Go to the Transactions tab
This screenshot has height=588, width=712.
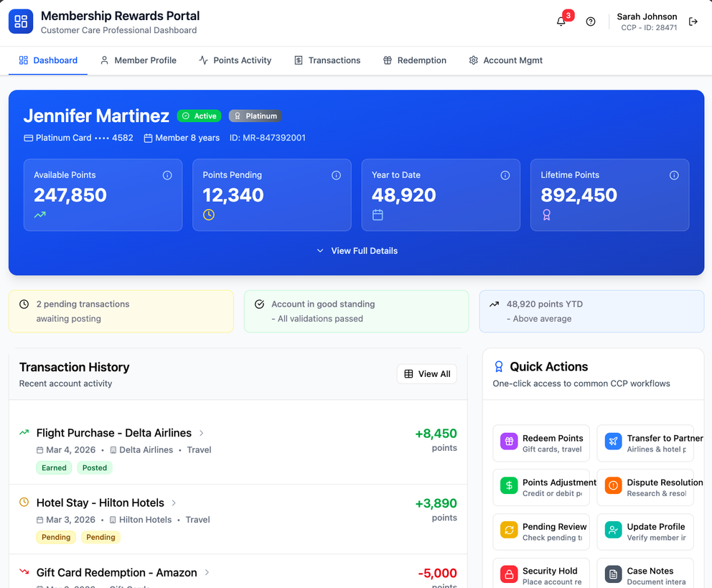tap(327, 60)
